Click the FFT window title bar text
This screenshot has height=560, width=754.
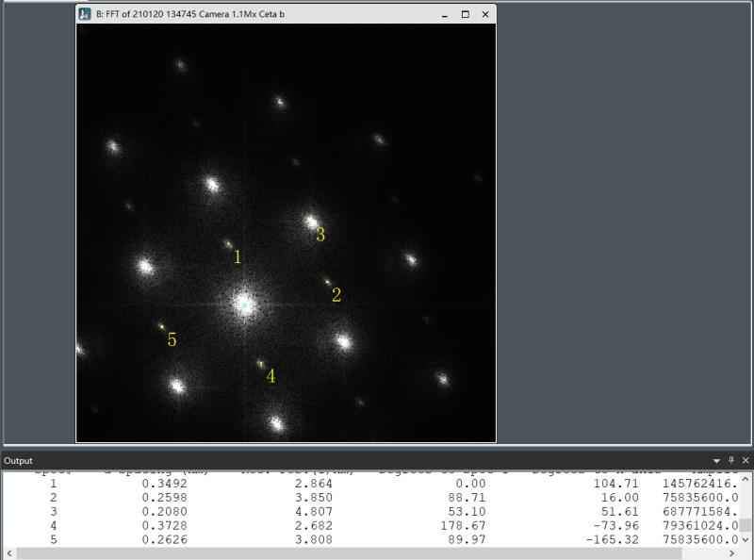(189, 14)
